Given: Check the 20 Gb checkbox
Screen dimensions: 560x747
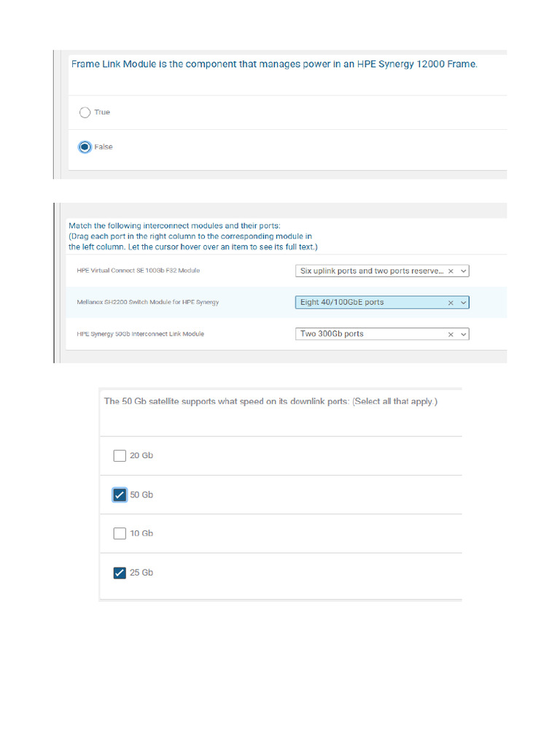Looking at the screenshot, I should 120,456.
